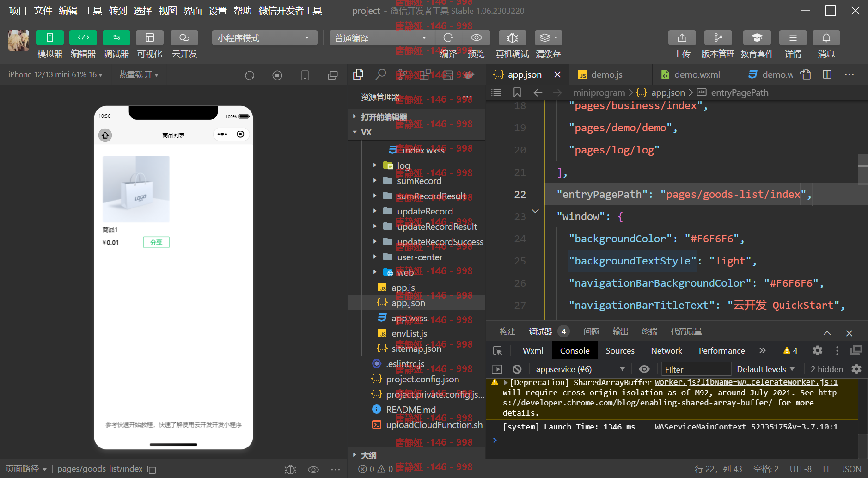Image resolution: width=868 pixels, height=478 pixels.
Task: Switch to the Console tab
Action: coord(575,351)
